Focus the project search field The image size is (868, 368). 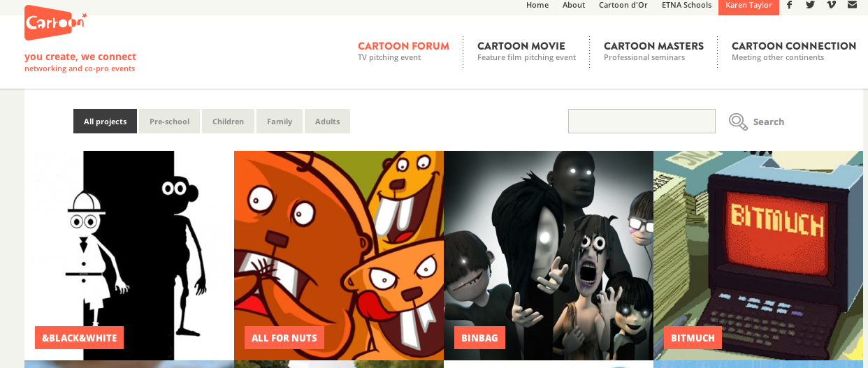click(642, 122)
